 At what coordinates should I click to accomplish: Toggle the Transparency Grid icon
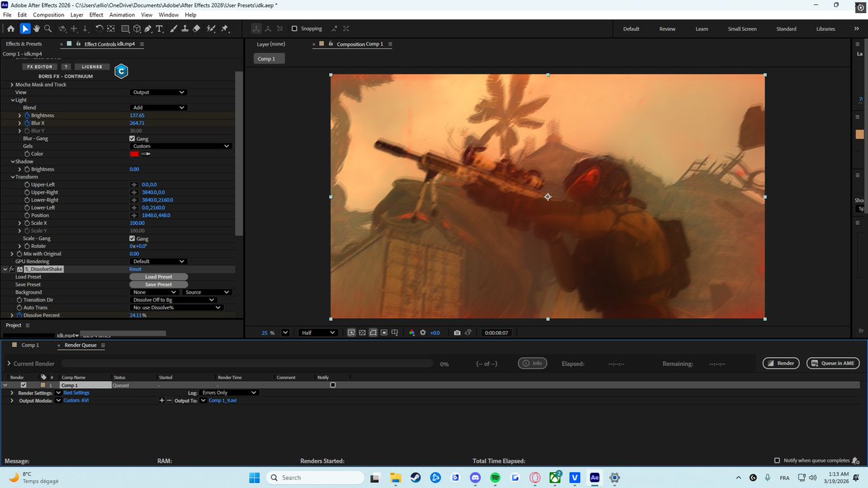pos(362,333)
